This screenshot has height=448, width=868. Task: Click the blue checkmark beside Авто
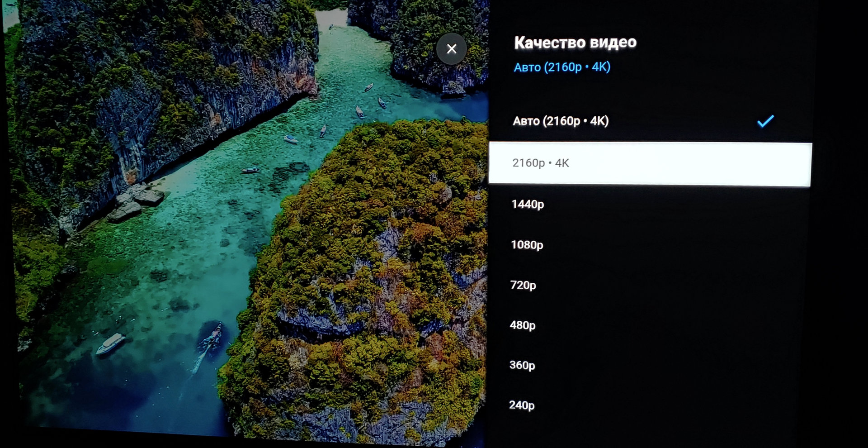click(765, 121)
